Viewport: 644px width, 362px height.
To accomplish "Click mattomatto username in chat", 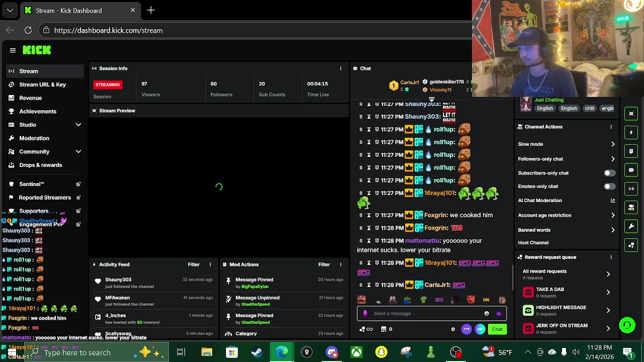I will (423, 241).
